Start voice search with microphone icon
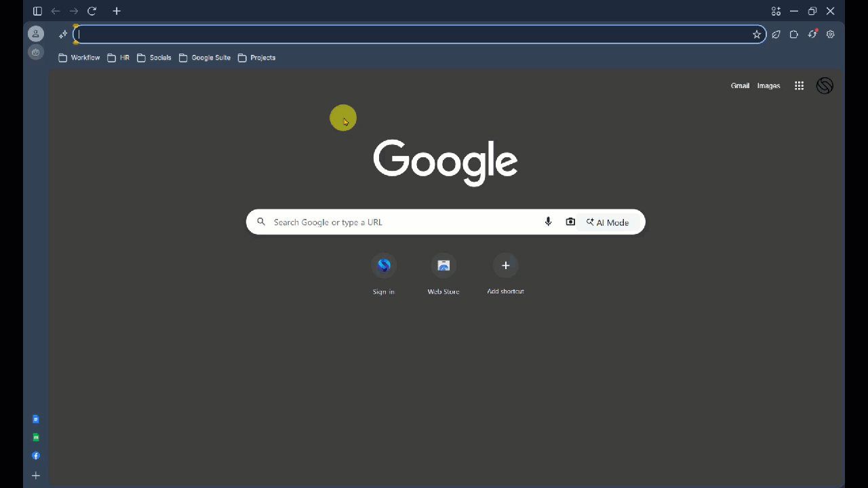This screenshot has width=868, height=488. (x=549, y=222)
